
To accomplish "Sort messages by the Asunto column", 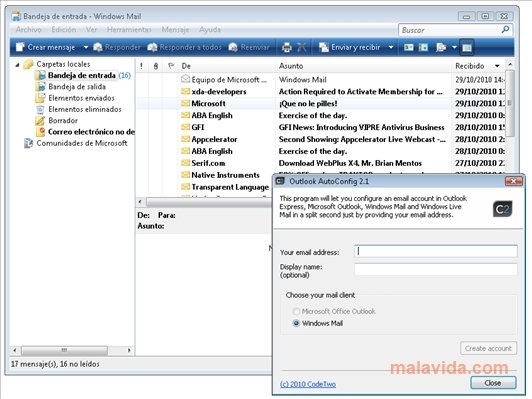I will [x=363, y=66].
